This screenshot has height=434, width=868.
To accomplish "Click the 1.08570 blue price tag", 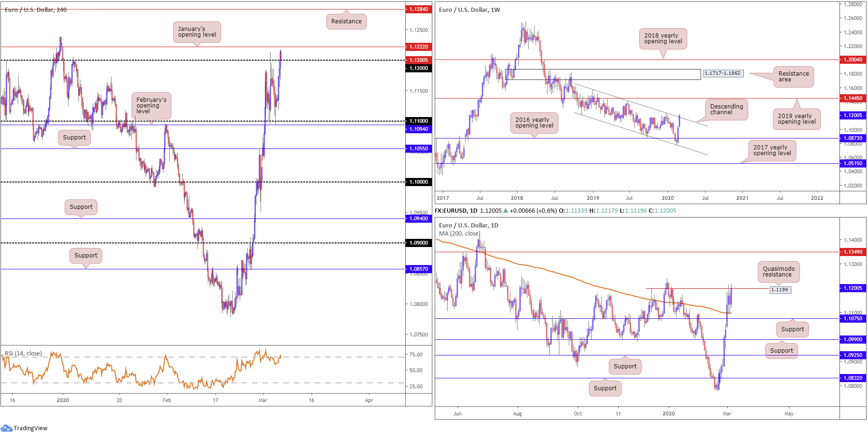I will pyautogui.click(x=419, y=269).
